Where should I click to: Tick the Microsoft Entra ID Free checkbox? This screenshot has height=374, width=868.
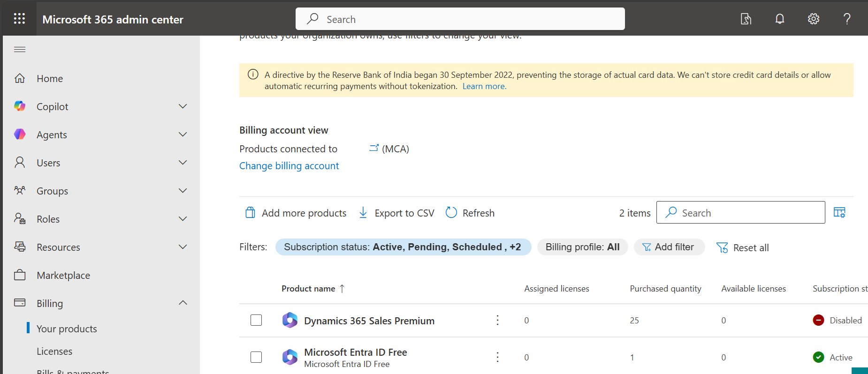(x=256, y=357)
